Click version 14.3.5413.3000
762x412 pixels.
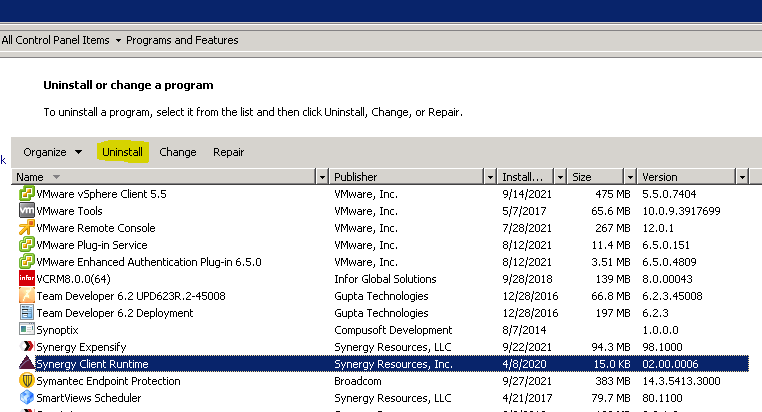tap(681, 381)
